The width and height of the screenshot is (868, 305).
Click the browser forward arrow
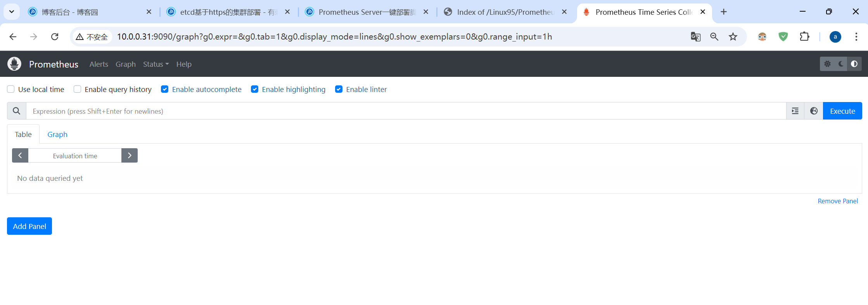34,37
